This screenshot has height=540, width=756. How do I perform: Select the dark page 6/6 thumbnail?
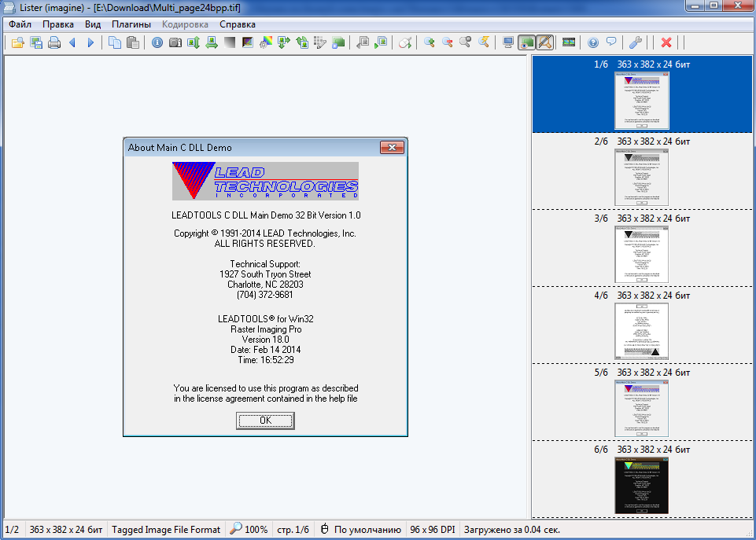tap(642, 486)
